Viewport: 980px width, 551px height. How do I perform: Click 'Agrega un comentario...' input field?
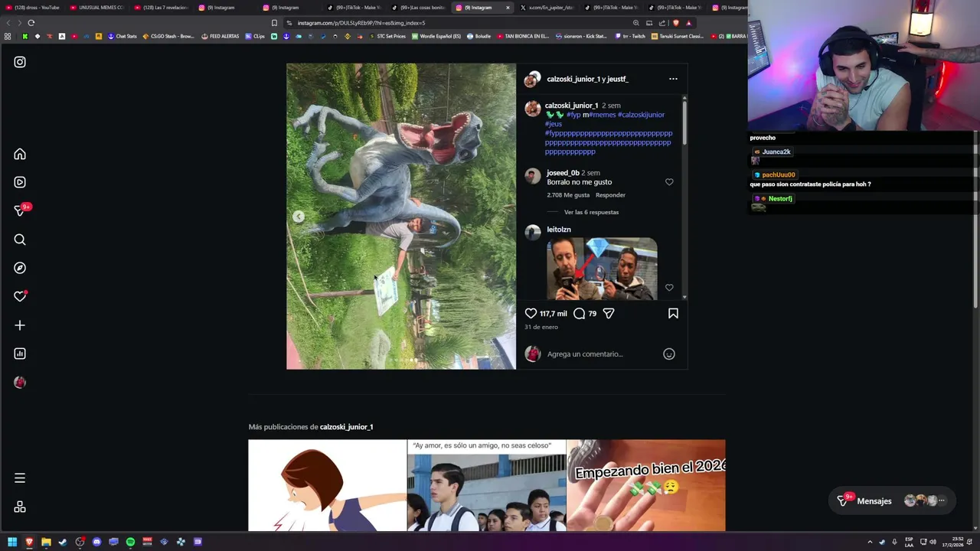(585, 354)
